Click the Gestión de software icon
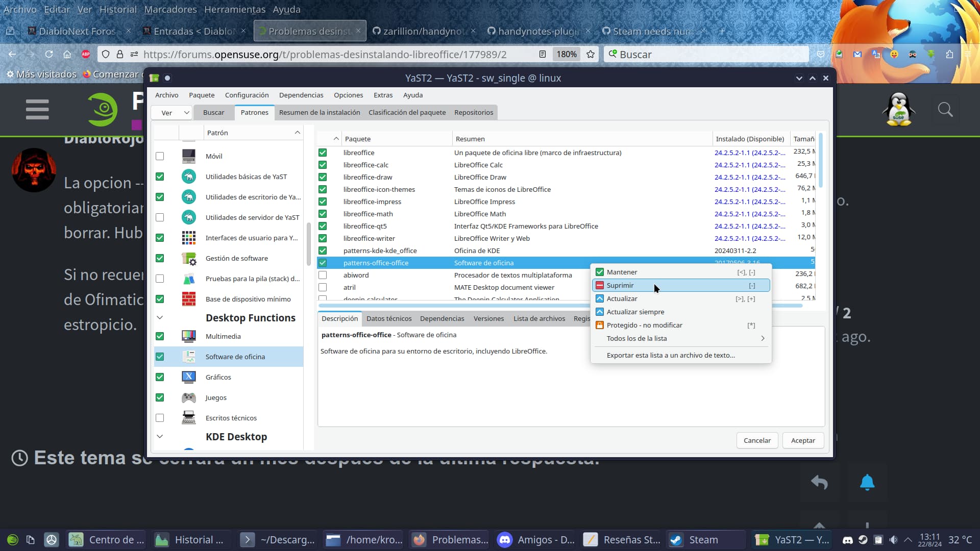The image size is (980, 551). [x=188, y=259]
